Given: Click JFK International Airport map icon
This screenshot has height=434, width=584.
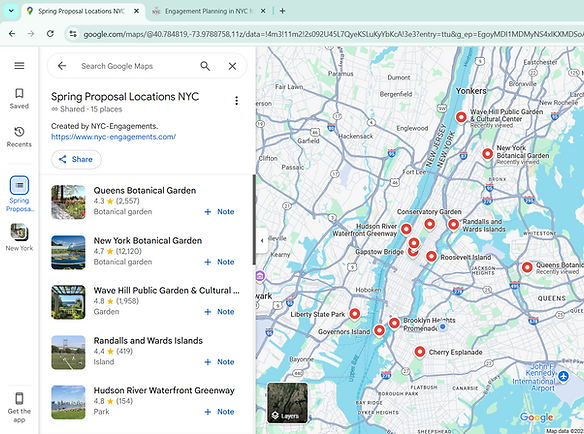Looking at the screenshot, I should coord(564,376).
